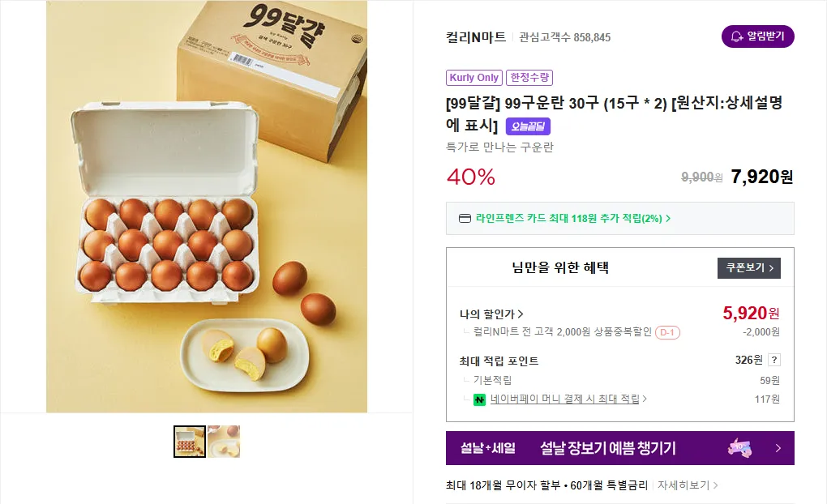This screenshot has height=504, width=827.
Task: Click the green Naver Pay icon
Action: (x=479, y=399)
